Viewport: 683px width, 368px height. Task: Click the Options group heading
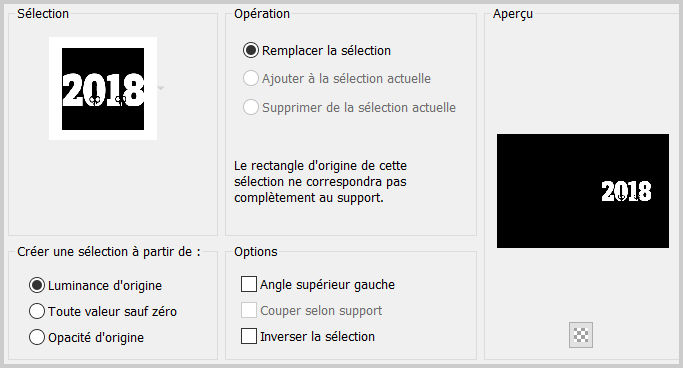[x=256, y=252]
